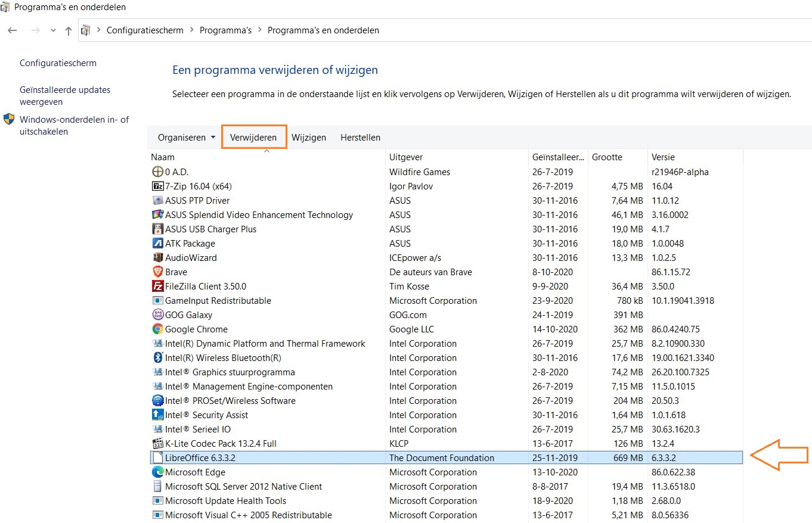Open the Organiseren dropdown menu
The width and height of the screenshot is (812, 523).
click(187, 138)
